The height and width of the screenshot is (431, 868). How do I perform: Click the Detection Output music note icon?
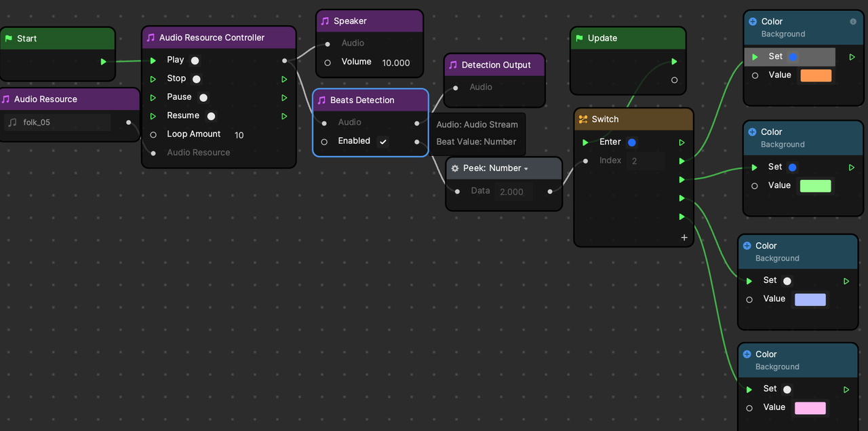tap(453, 65)
